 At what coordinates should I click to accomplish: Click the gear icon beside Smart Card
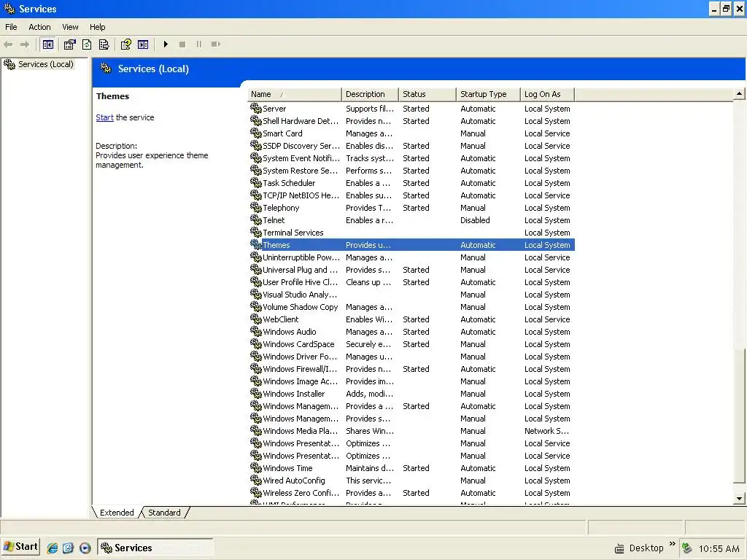tap(256, 133)
